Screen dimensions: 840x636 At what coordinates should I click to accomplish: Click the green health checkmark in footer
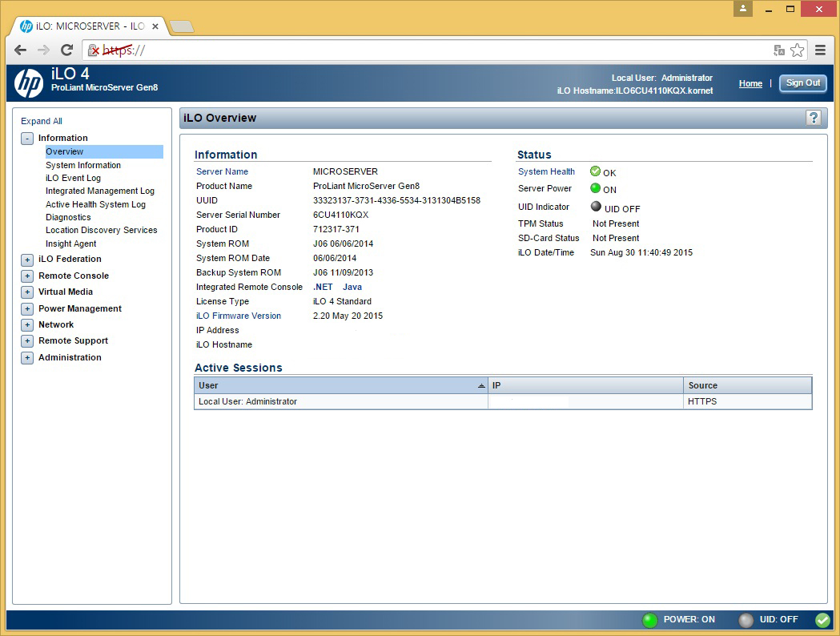(x=822, y=620)
